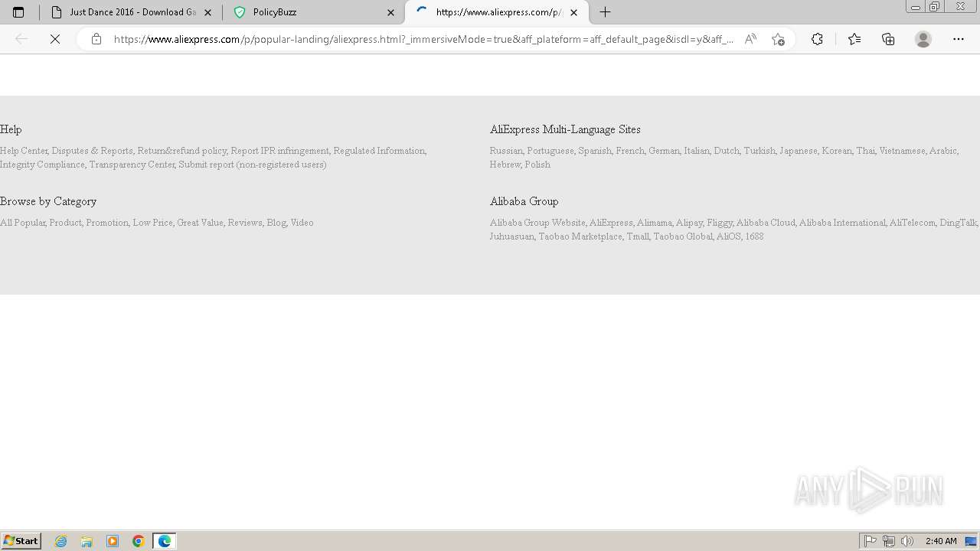This screenshot has height=551, width=980.
Task: Open the Alimama link
Action: tap(654, 223)
